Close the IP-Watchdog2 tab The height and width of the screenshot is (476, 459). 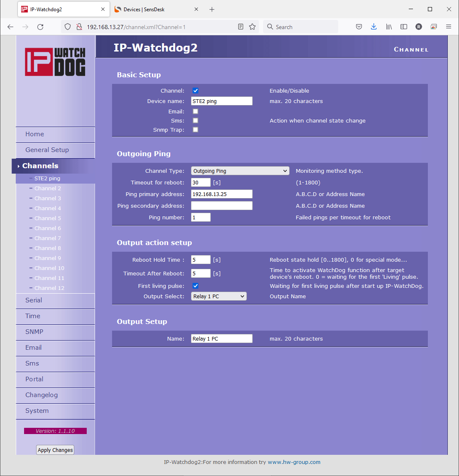(103, 10)
